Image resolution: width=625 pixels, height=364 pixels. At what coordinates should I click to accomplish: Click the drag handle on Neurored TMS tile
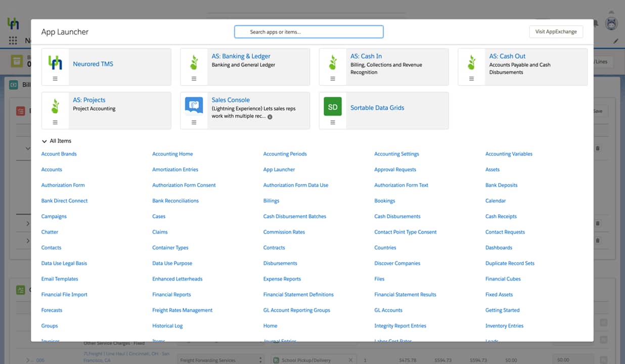(55, 79)
